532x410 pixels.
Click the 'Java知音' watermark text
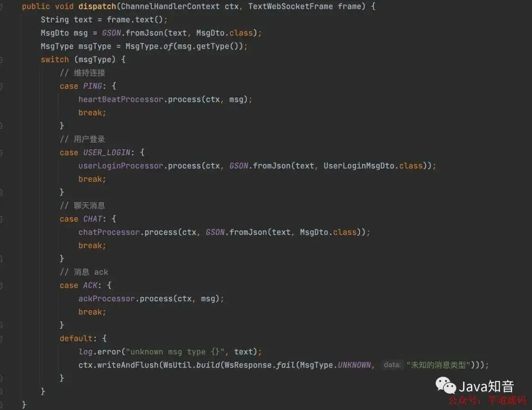point(486,386)
